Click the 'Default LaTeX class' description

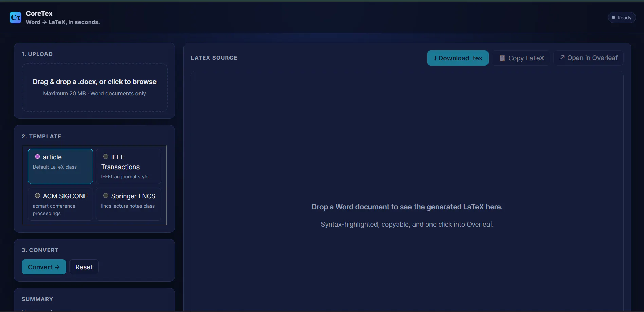coord(55,167)
